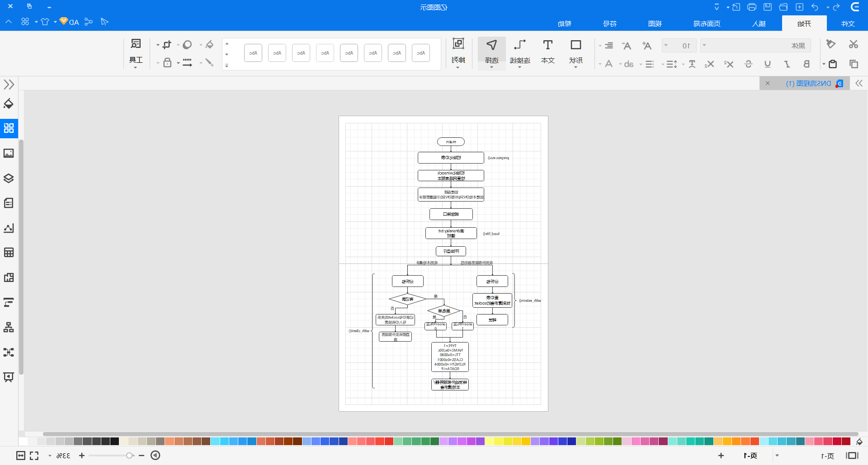
Task: Click the fit-to-width icon in status bar
Action: tap(21, 456)
